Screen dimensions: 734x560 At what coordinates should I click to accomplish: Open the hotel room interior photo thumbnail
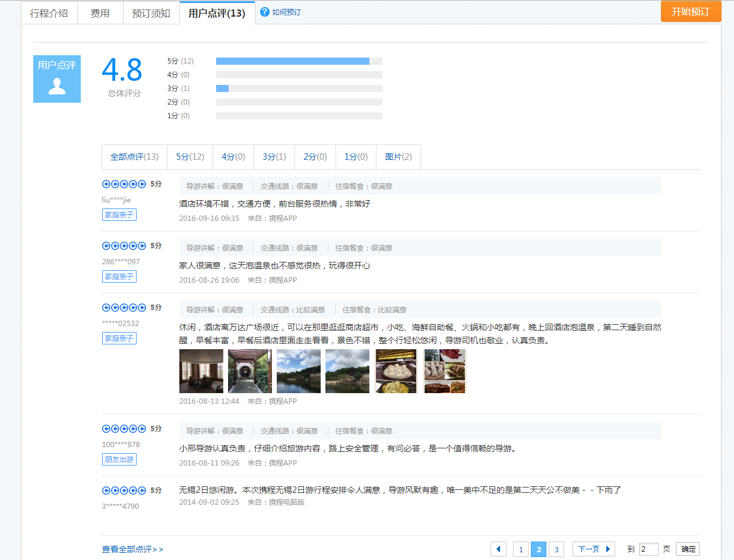click(201, 371)
